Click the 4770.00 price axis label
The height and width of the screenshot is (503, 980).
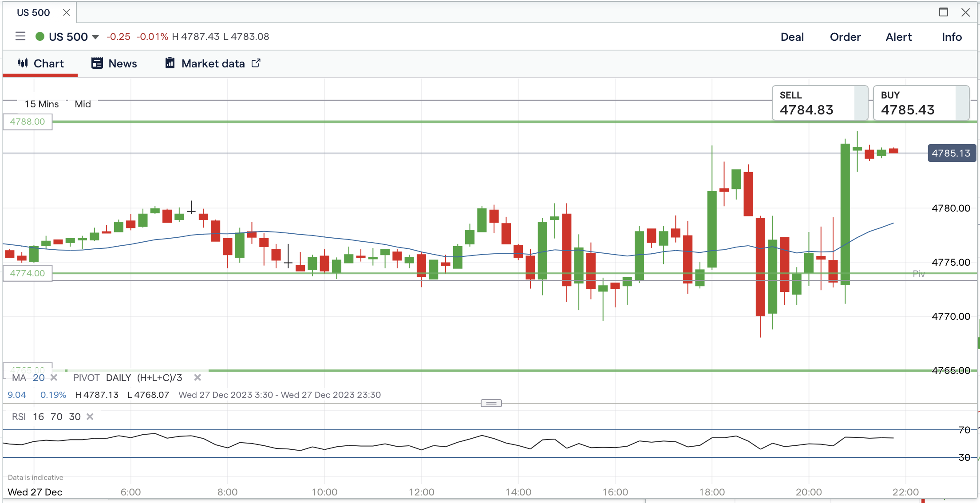(x=951, y=316)
